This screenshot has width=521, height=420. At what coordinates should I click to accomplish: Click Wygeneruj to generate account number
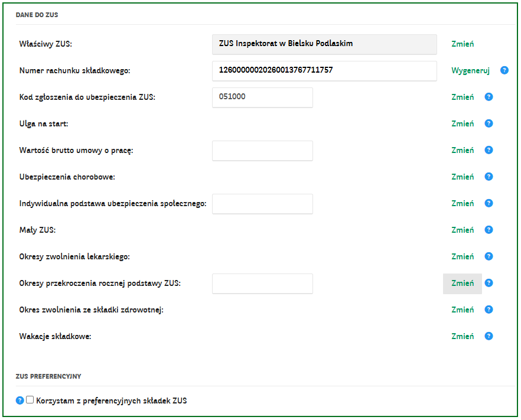(470, 70)
